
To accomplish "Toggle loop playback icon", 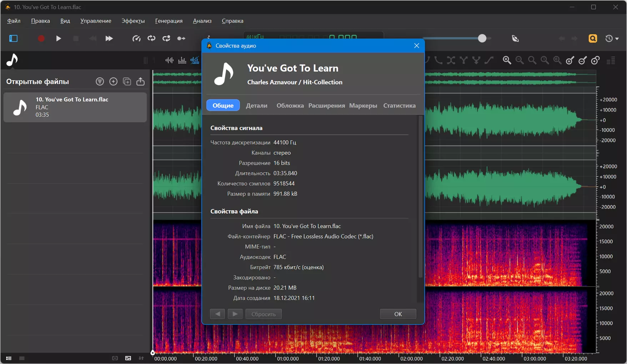I will pyautogui.click(x=151, y=38).
